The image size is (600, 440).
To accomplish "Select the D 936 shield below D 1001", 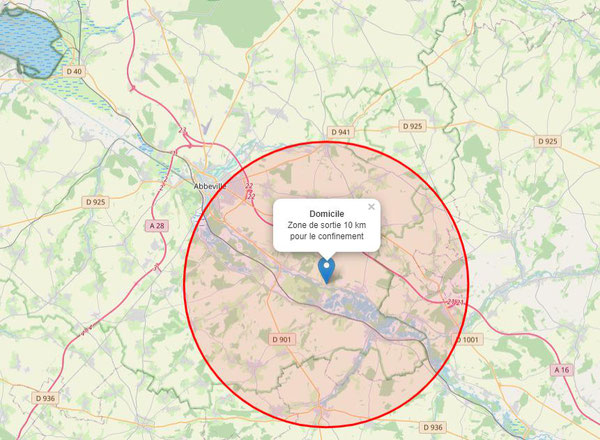I will (x=433, y=427).
